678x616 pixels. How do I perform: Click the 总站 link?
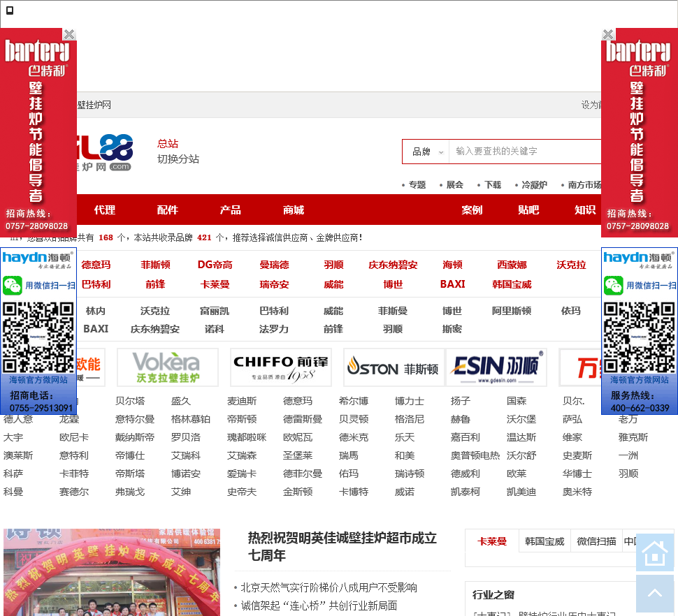pos(168,144)
